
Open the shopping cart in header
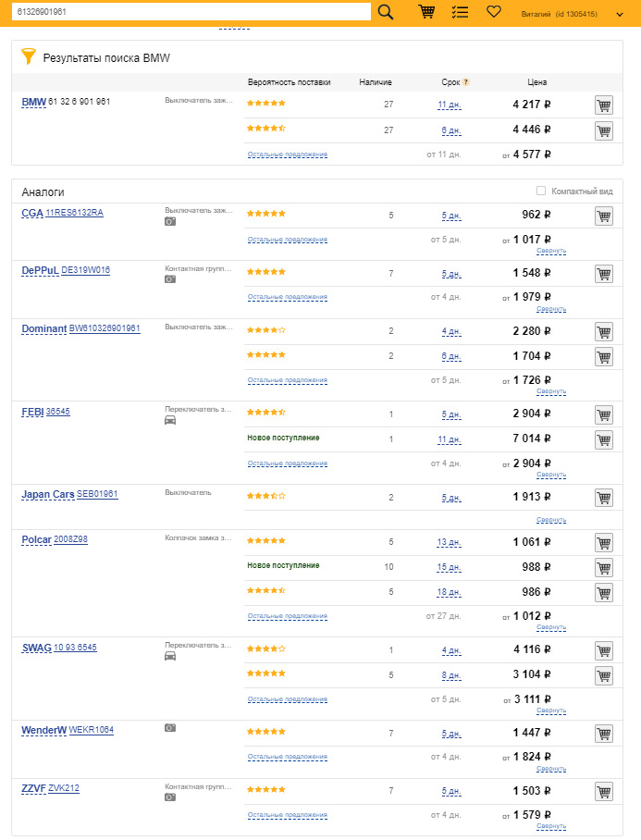[426, 12]
